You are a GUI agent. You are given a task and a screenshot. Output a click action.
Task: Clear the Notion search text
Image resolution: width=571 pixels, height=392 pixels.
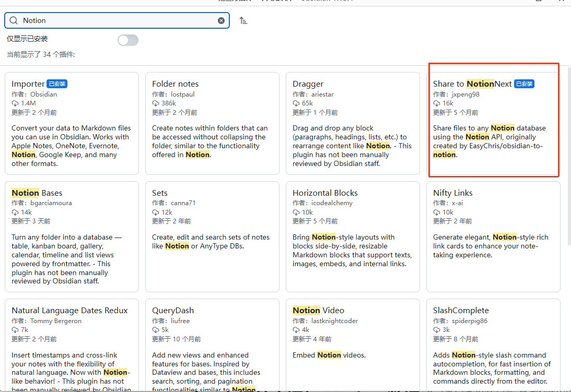[221, 20]
